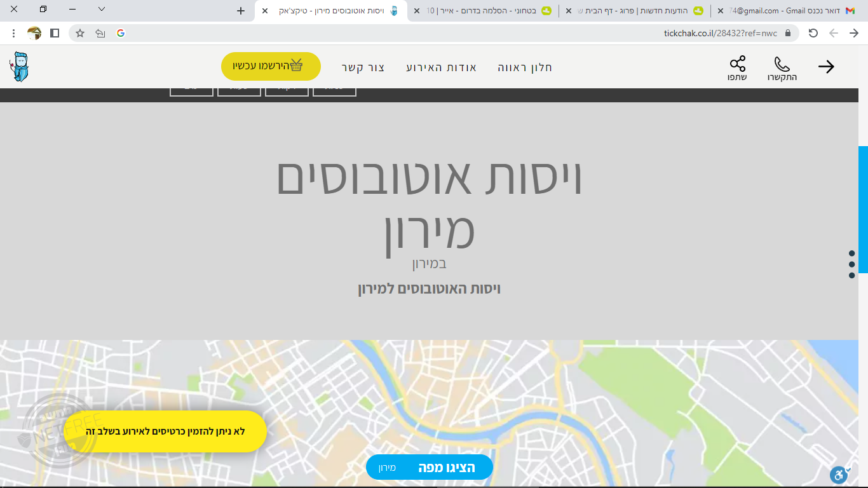
Task: Click the Chrome profile avatar
Action: click(x=34, y=33)
